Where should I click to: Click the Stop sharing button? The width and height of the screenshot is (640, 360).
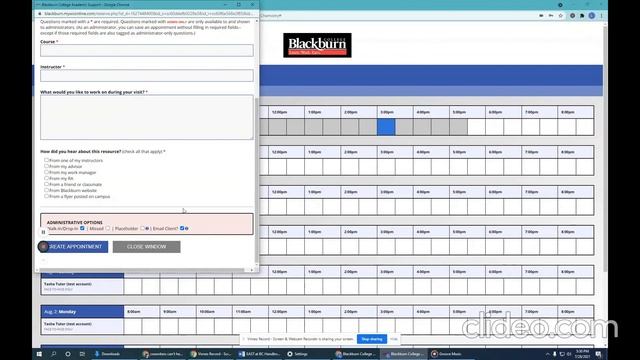pyautogui.click(x=372, y=339)
